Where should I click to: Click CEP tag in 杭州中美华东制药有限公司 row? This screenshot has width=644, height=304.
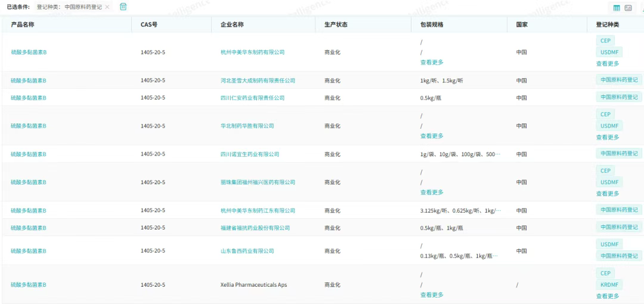[x=605, y=41]
